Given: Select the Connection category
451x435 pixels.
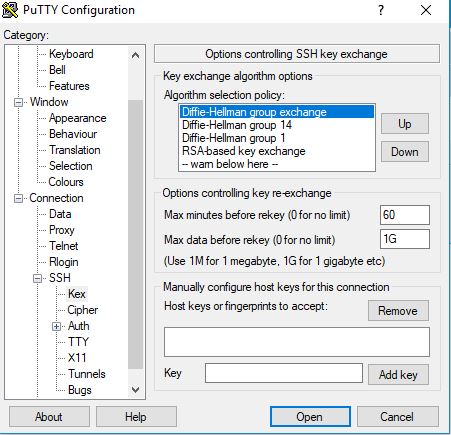Looking at the screenshot, I should 56,198.
